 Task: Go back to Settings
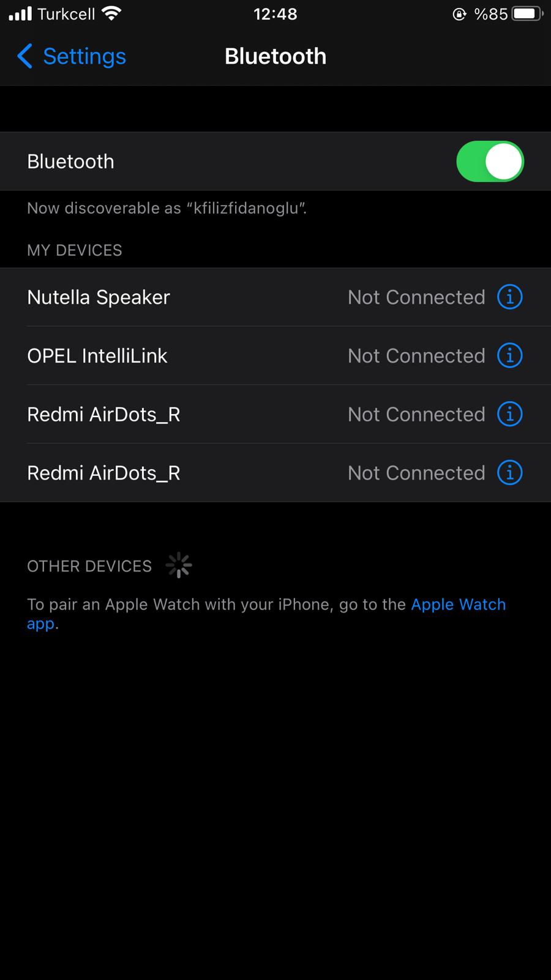(84, 56)
